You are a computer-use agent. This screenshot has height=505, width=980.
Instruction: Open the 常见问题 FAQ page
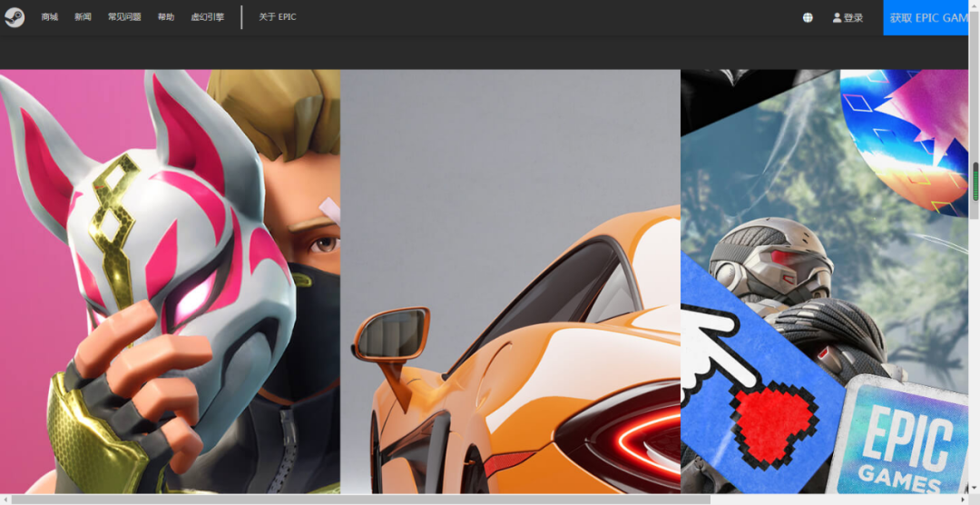(124, 17)
